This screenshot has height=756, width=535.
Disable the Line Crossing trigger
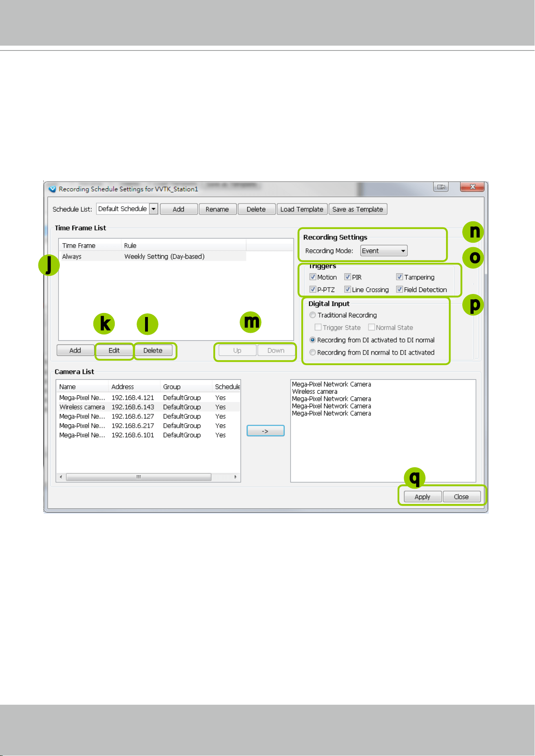tap(347, 290)
